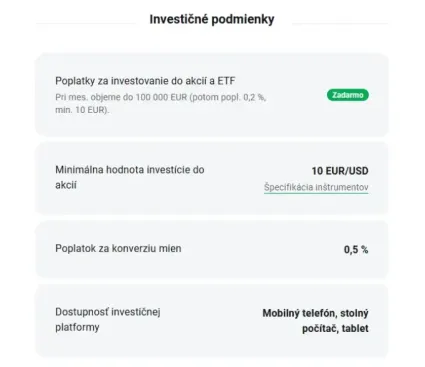Click the Investičné podmienky heading
The image size is (425, 367).
(x=212, y=19)
